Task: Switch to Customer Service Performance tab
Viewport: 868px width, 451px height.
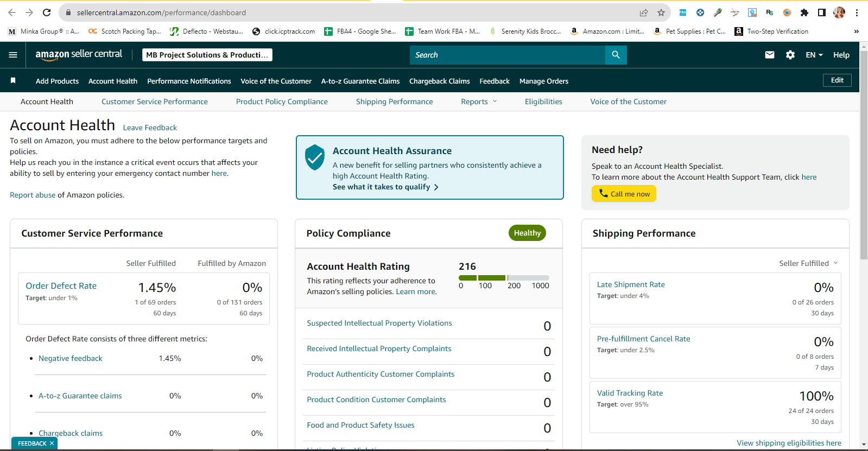Action: (x=155, y=101)
